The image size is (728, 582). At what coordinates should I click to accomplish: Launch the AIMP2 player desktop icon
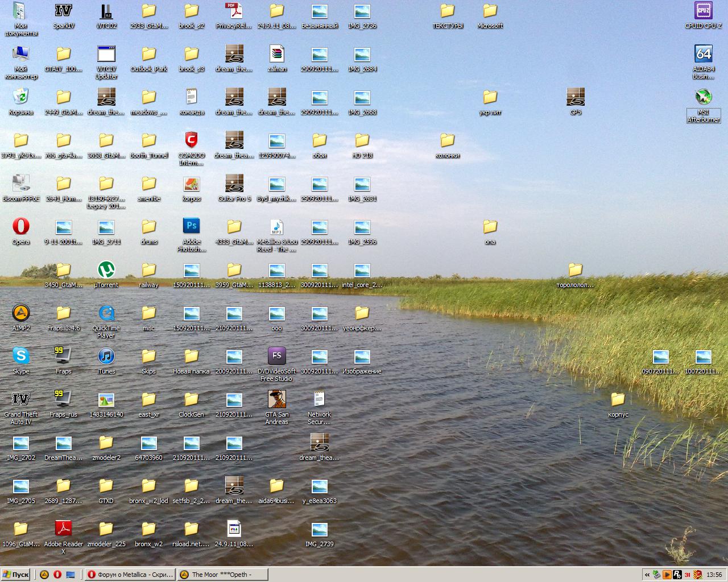click(x=21, y=313)
